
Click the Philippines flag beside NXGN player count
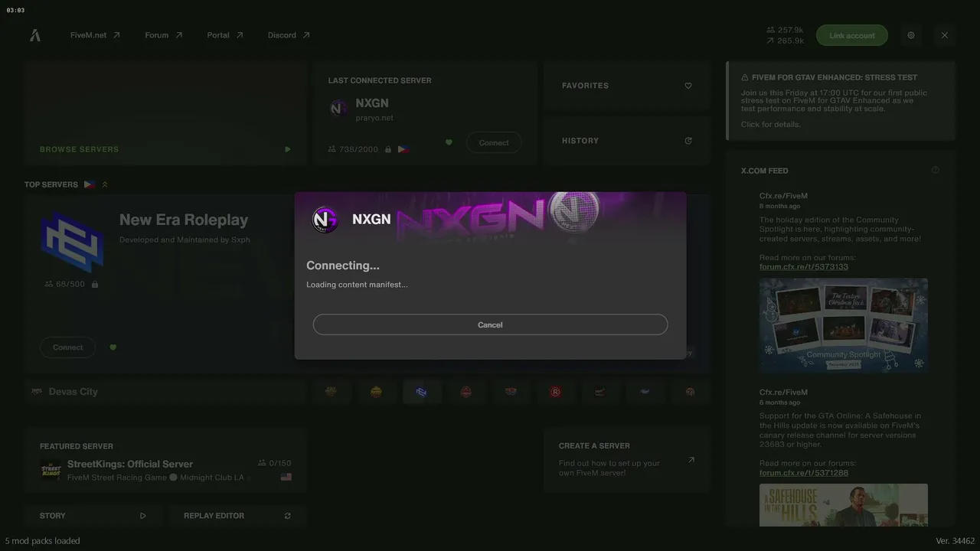click(403, 149)
